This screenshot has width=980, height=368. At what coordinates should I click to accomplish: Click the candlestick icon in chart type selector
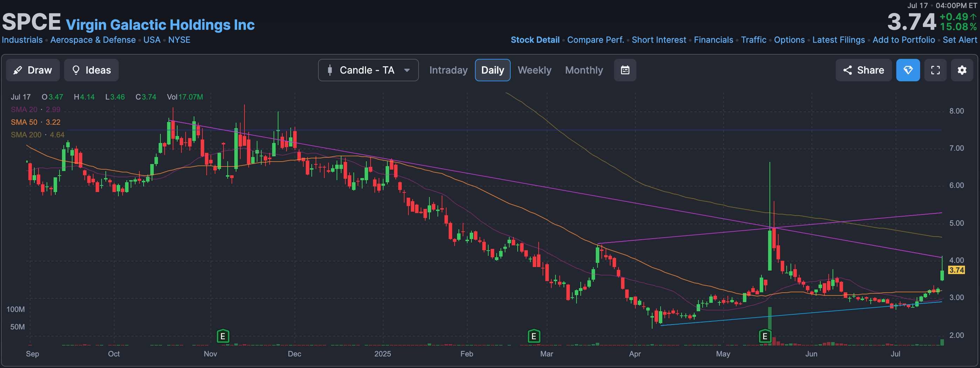click(330, 70)
